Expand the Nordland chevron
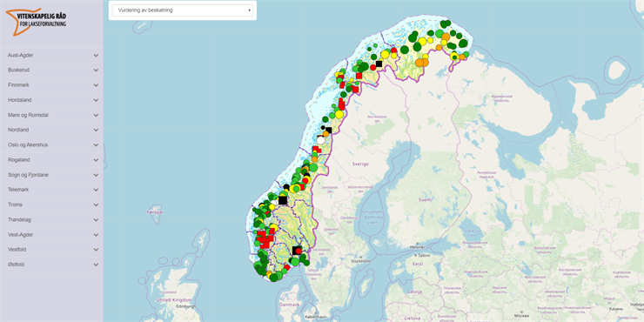644x322 pixels. pos(96,130)
